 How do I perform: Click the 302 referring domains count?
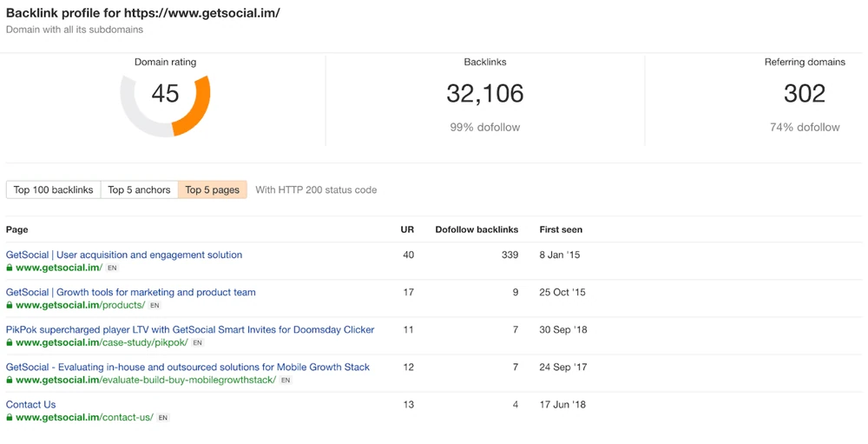(805, 94)
